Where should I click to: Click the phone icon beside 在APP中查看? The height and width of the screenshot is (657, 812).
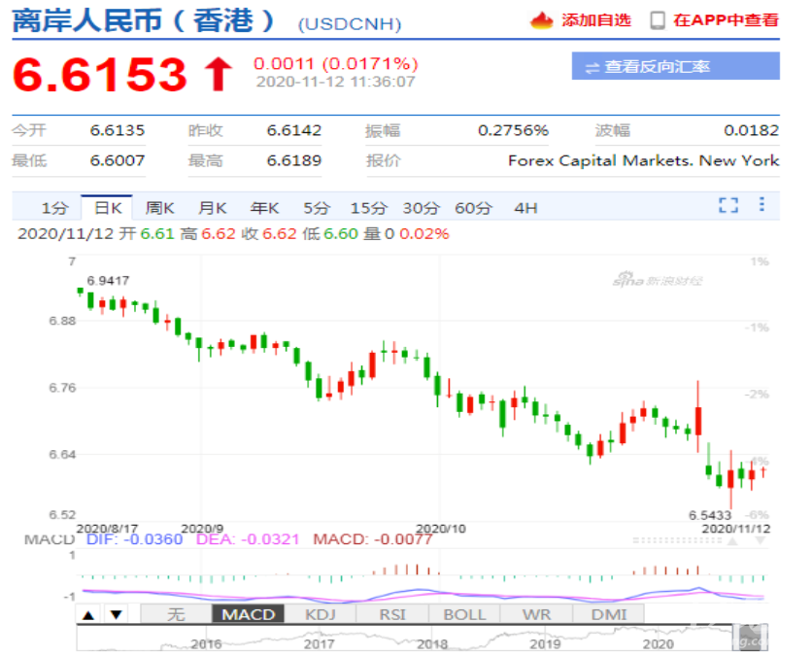(x=658, y=20)
